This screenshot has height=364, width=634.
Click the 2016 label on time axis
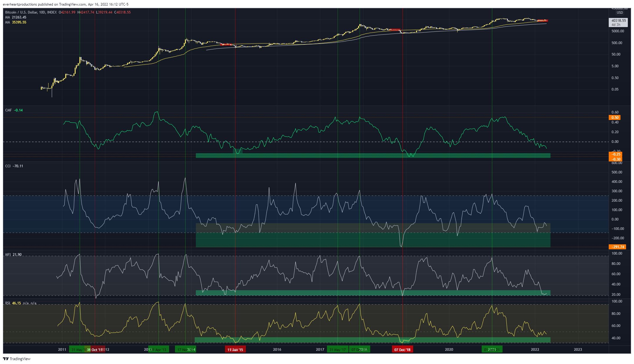(x=277, y=350)
